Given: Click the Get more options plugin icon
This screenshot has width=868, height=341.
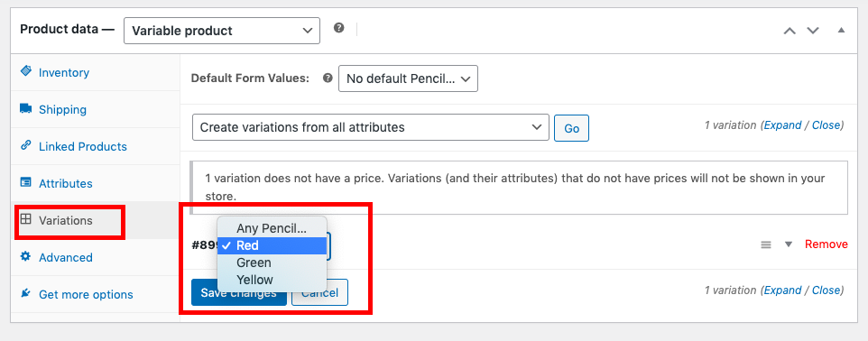Looking at the screenshot, I should click(26, 293).
